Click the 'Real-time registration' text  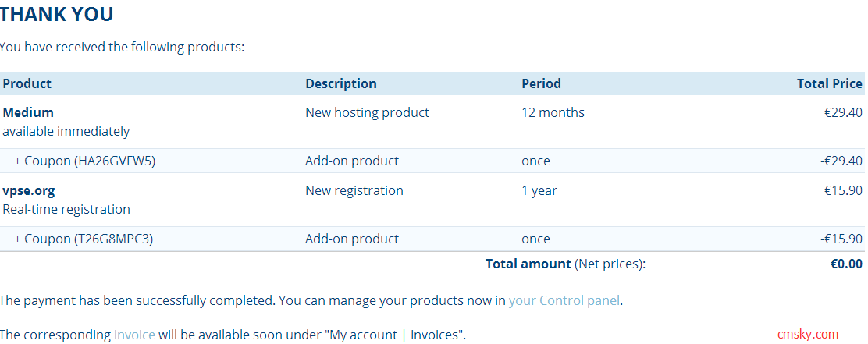pos(66,209)
